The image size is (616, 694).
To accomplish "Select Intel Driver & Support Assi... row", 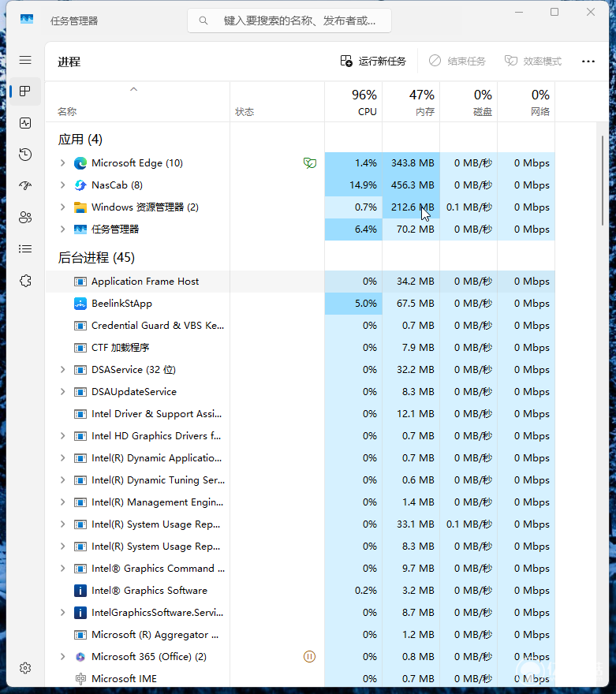I will click(x=300, y=414).
